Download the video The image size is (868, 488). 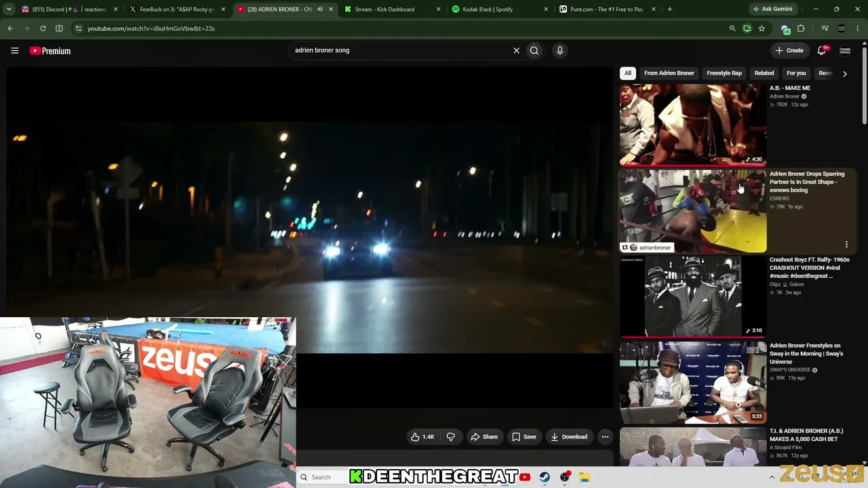tap(569, 436)
